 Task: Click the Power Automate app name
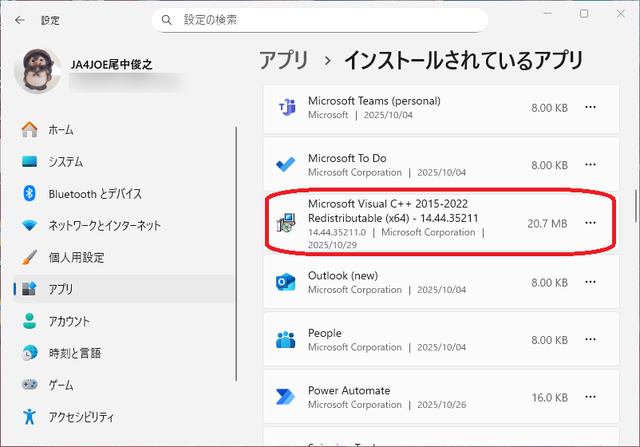click(x=349, y=391)
